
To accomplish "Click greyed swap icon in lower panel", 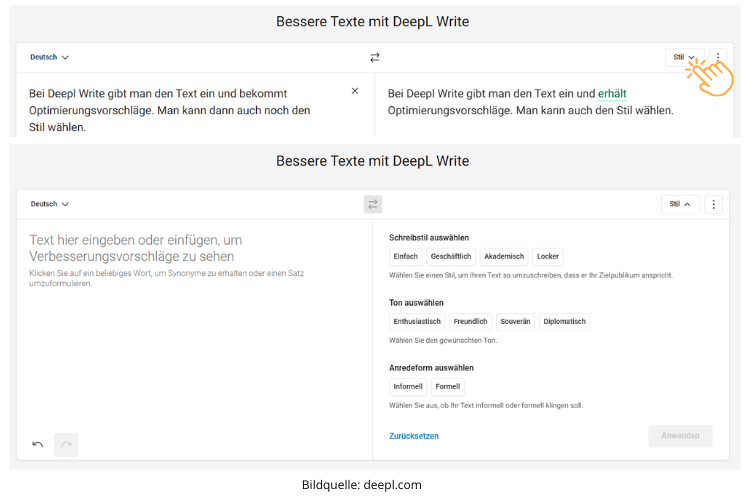I will 373,204.
